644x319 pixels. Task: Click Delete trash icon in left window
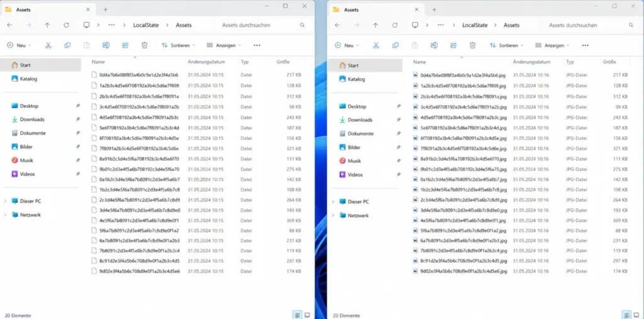pyautogui.click(x=145, y=45)
